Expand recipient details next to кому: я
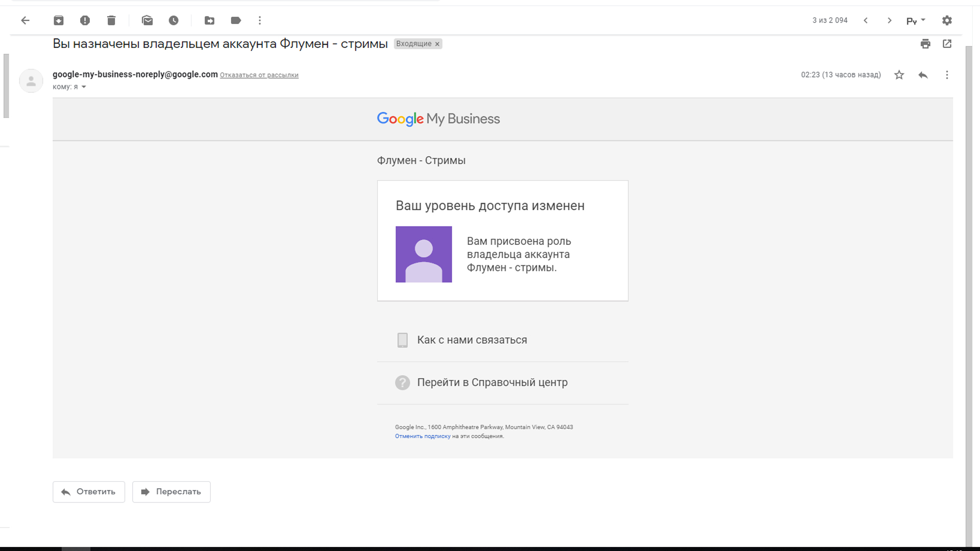980x551 pixels. pyautogui.click(x=84, y=87)
